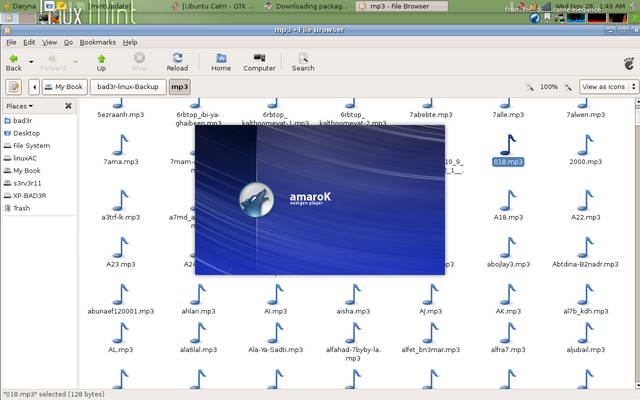Open s3rv3r11 network place
Viewport: 640px width, 400px height.
pos(22,183)
